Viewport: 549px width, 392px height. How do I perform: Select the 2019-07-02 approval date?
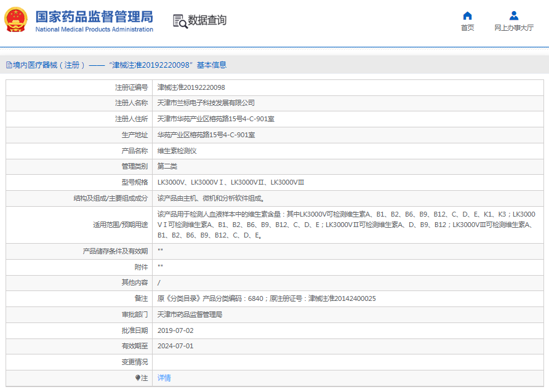tap(175, 330)
